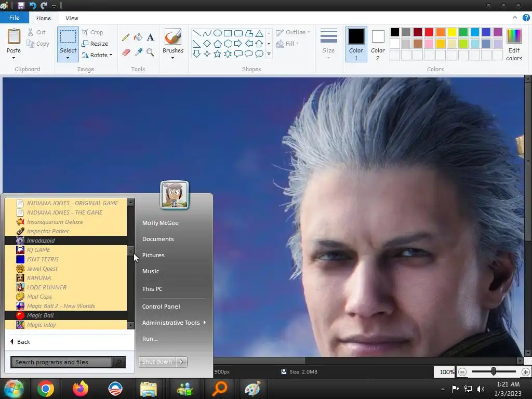
Task: Choose the Five-point star shape
Action: (x=217, y=54)
